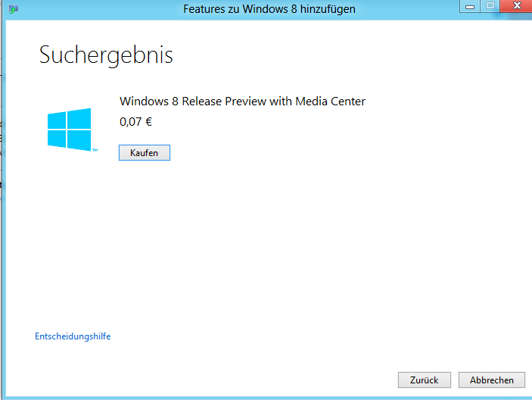Go back with the Zurück button
Screen dimensions: 532x400
pos(424,380)
